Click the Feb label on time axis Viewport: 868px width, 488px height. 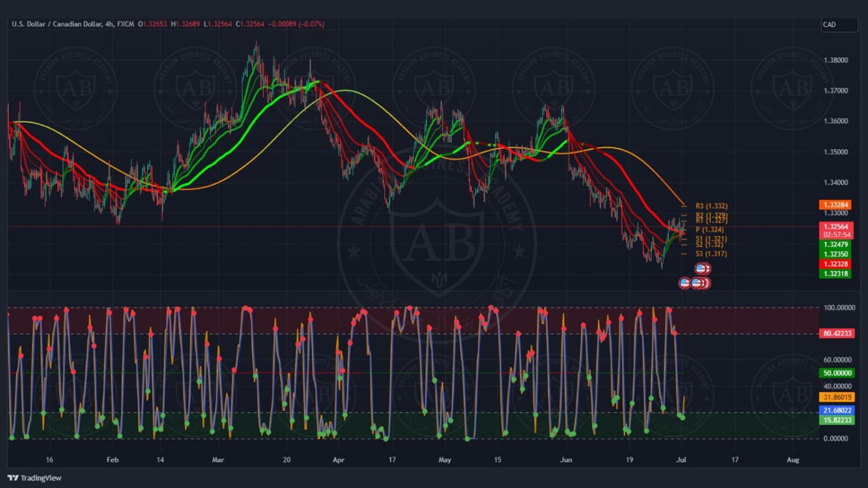tap(113, 460)
